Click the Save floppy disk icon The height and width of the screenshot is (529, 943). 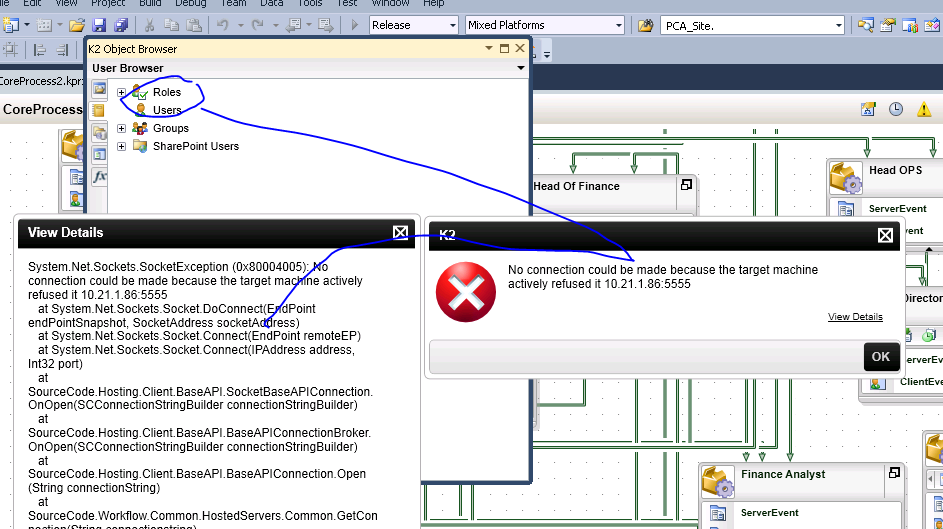pyautogui.click(x=99, y=25)
